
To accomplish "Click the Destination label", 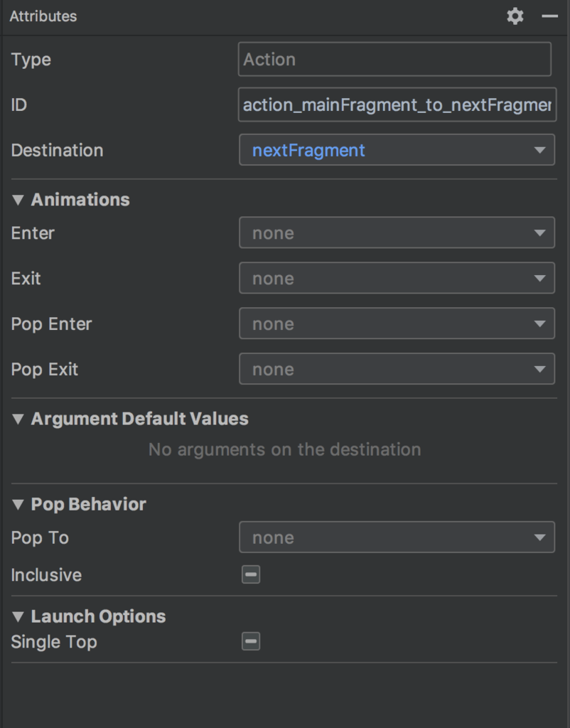I will [57, 150].
